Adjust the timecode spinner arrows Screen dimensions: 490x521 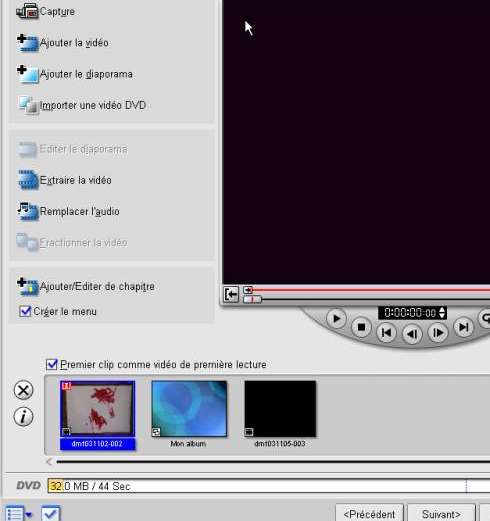click(x=442, y=313)
